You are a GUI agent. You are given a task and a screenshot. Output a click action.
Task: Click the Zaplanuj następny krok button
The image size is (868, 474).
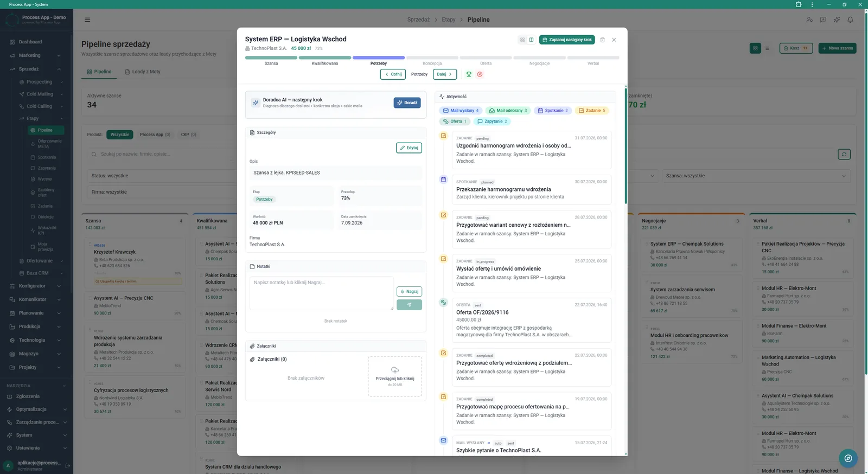pos(567,40)
